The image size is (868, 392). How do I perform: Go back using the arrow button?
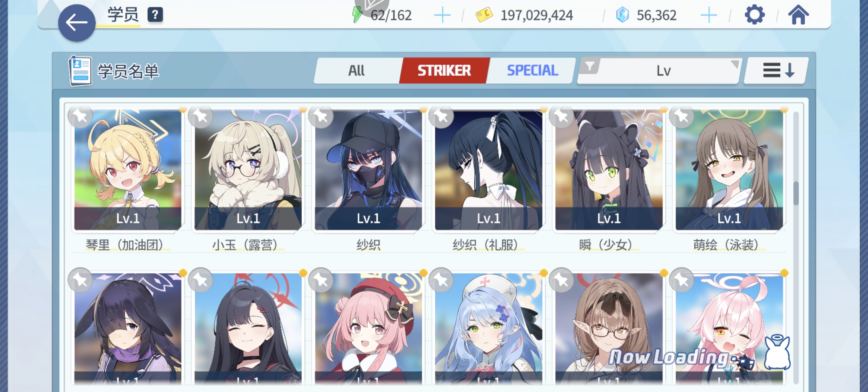pyautogui.click(x=77, y=23)
